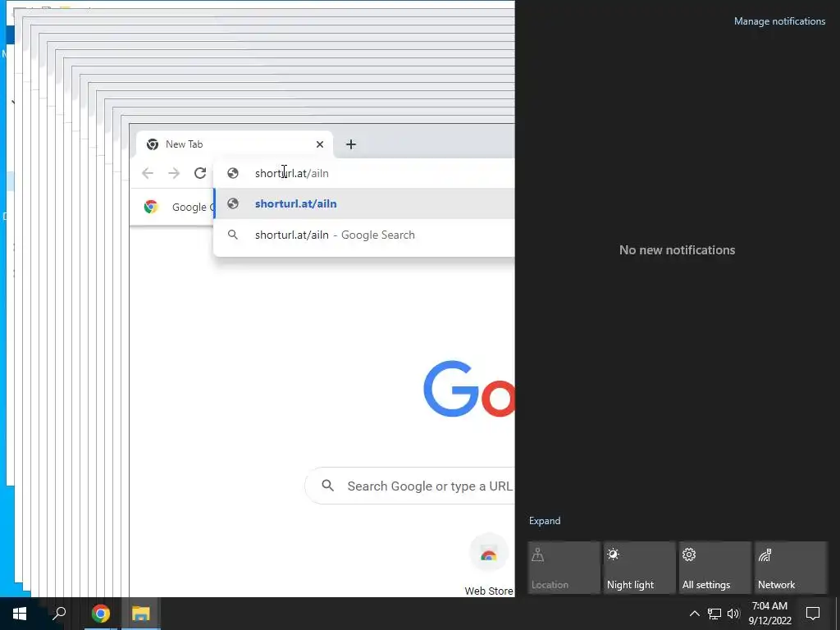
Task: Click the tab favicon on New Tab
Action: (x=153, y=144)
